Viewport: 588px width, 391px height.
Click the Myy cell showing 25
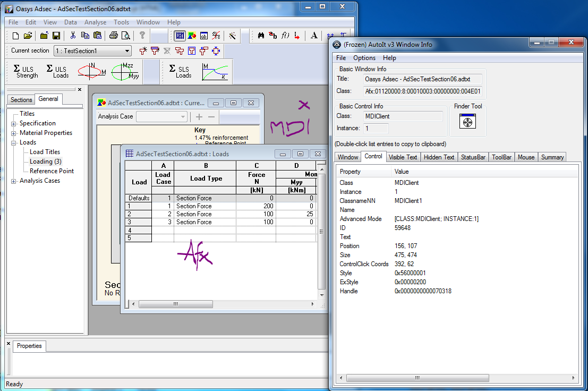pos(296,214)
